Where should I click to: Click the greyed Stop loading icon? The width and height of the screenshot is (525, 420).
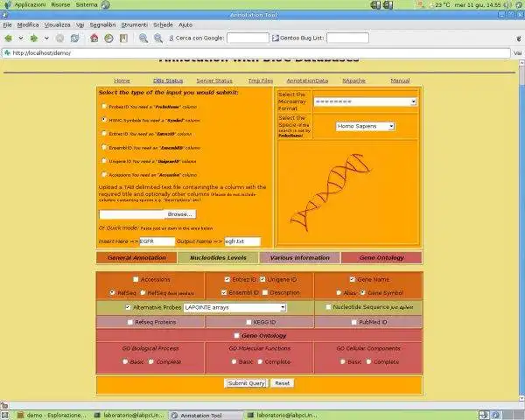59,38
